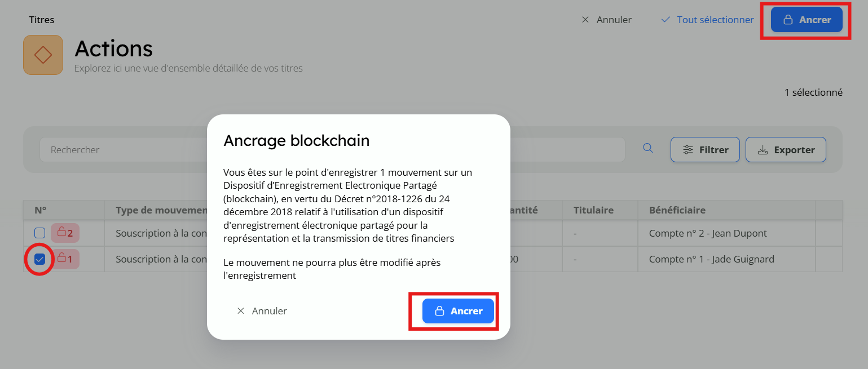Check the checkbox for movement n° 2
The width and height of the screenshot is (868, 369).
(39, 233)
